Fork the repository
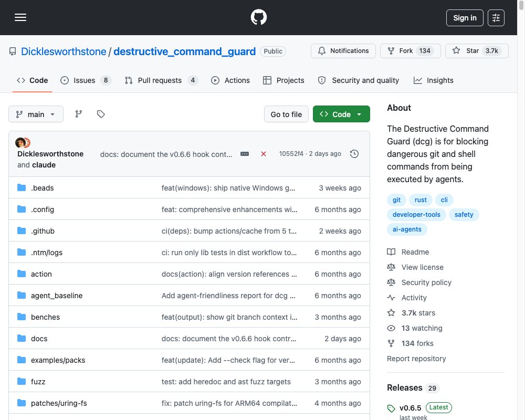The height and width of the screenshot is (420, 525). (x=411, y=51)
